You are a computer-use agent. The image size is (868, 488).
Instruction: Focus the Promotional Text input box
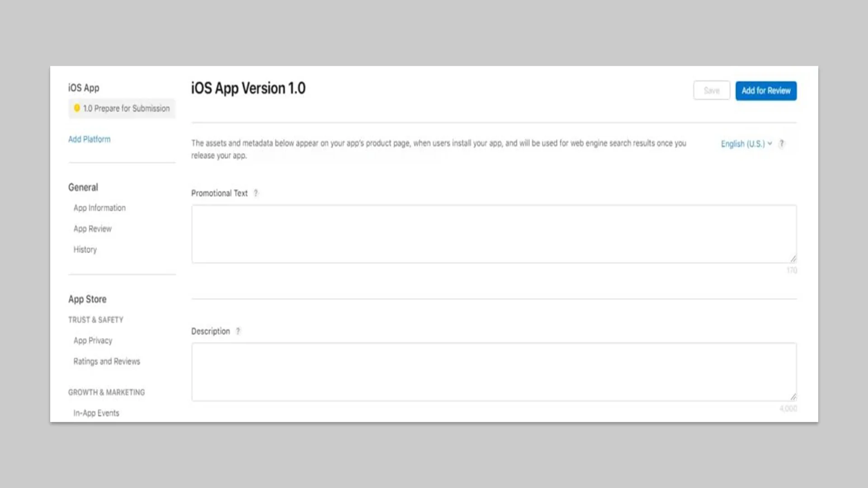[x=494, y=234]
